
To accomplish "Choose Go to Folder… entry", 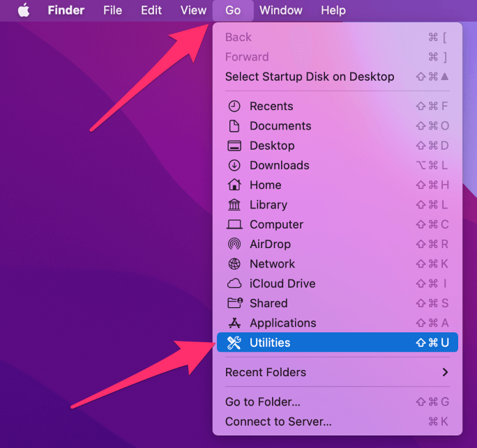I will (337, 402).
